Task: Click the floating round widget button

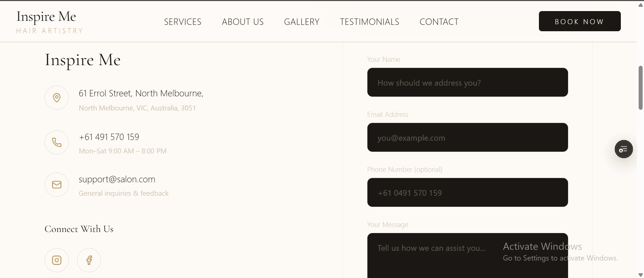Action: (624, 149)
